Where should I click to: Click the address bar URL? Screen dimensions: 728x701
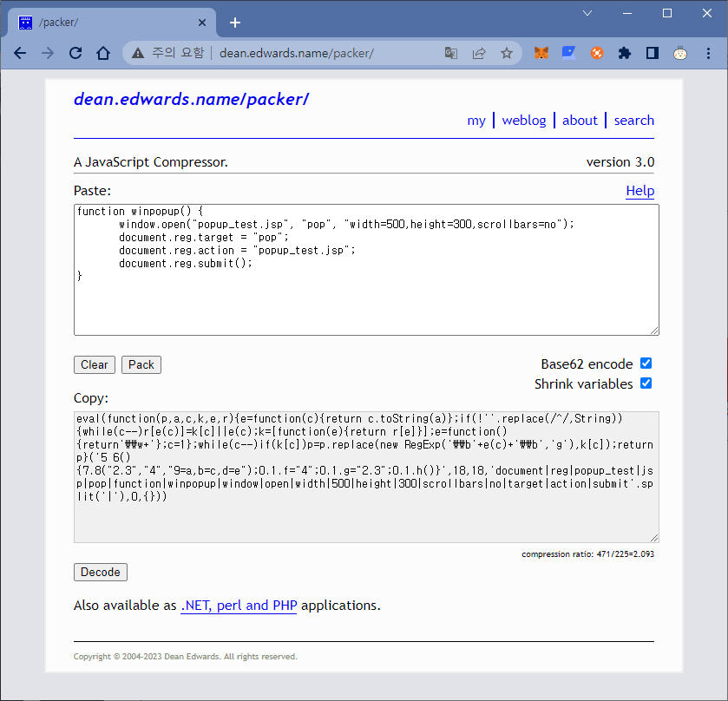[x=296, y=54]
